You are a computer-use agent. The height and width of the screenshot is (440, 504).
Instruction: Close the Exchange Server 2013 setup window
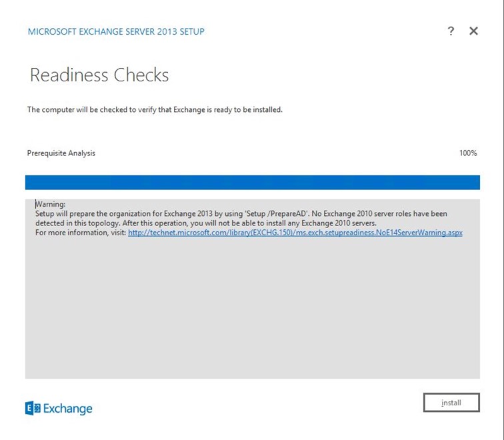(x=473, y=31)
